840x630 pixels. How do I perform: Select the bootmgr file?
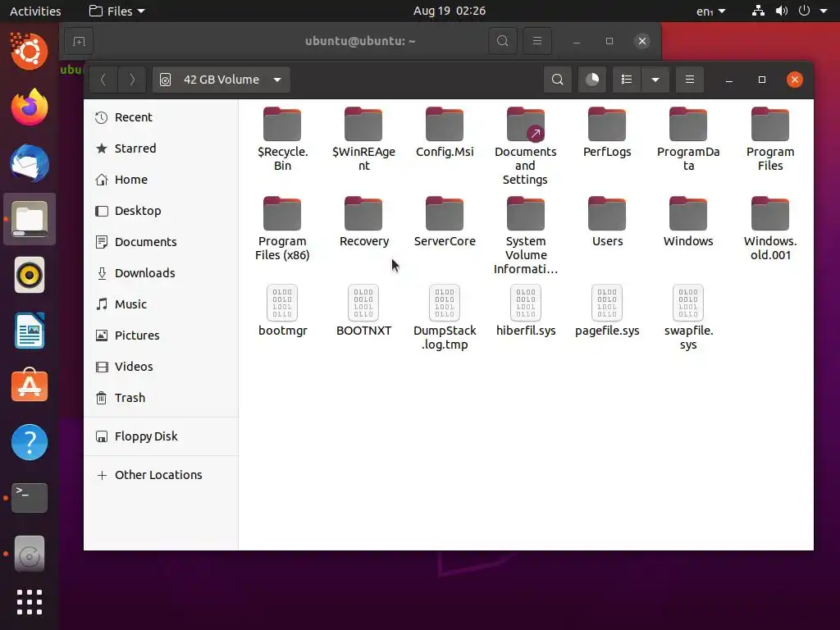(282, 311)
